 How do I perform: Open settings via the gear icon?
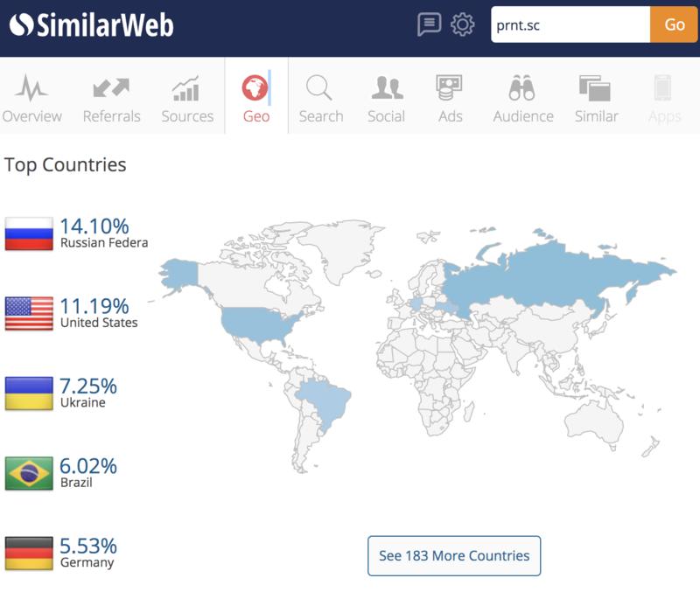[x=463, y=24]
